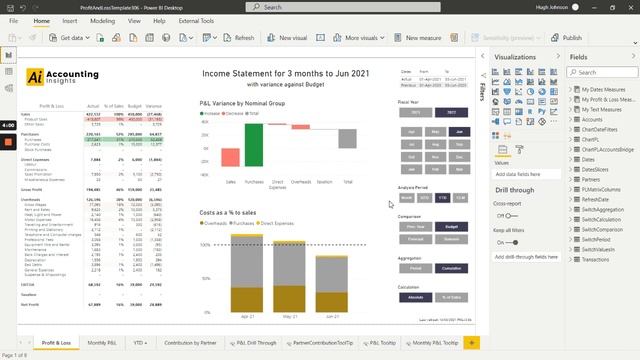
Task: Collapse the Visualizations pane
Action: point(558,56)
